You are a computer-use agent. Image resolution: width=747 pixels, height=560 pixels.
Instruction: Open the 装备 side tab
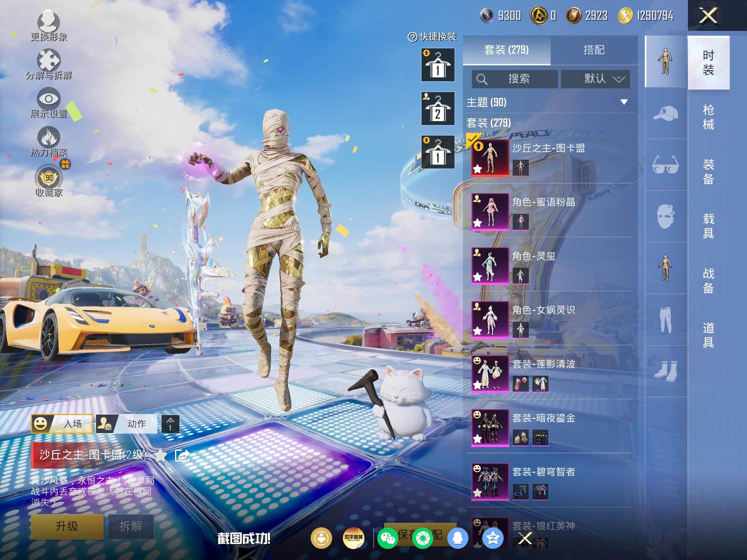tap(708, 171)
